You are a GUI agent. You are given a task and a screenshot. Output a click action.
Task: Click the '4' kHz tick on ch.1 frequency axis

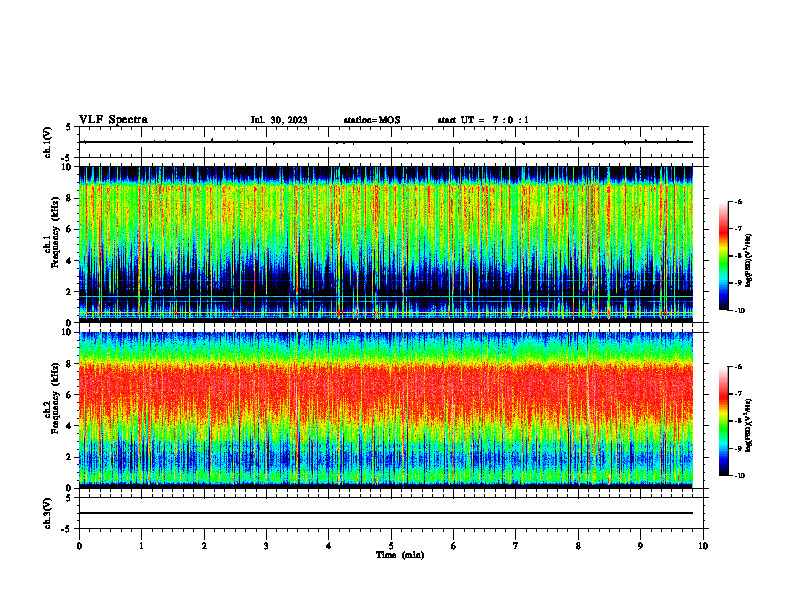[x=69, y=261]
